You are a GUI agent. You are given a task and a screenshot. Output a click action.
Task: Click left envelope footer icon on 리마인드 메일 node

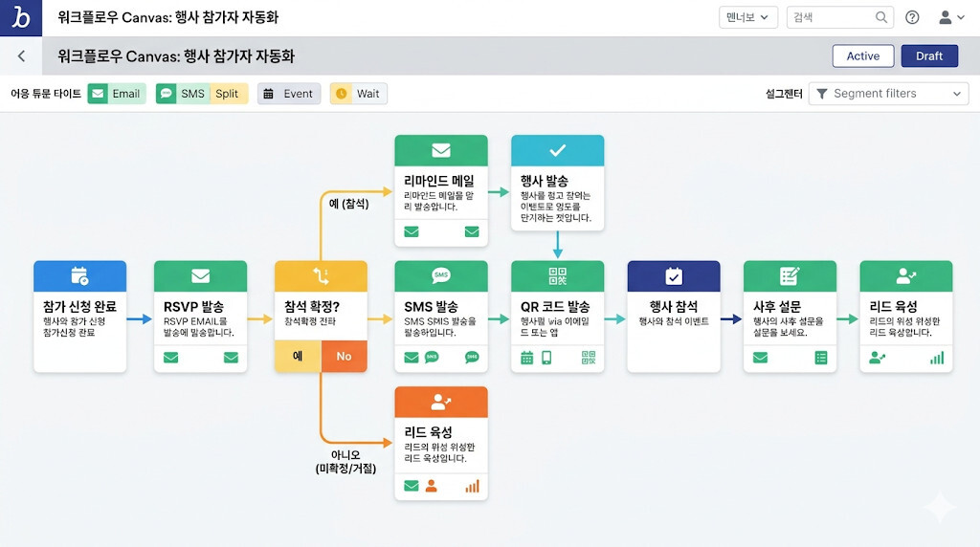[x=412, y=231]
